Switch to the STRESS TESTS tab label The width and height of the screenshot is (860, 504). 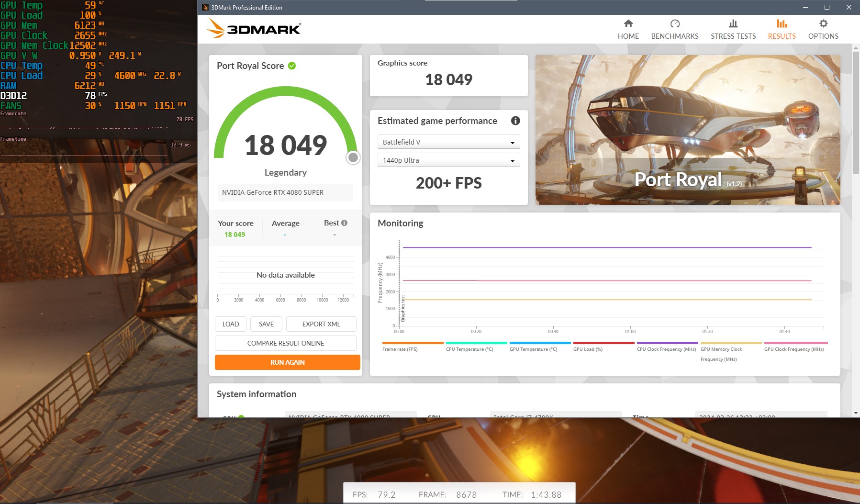pyautogui.click(x=733, y=36)
